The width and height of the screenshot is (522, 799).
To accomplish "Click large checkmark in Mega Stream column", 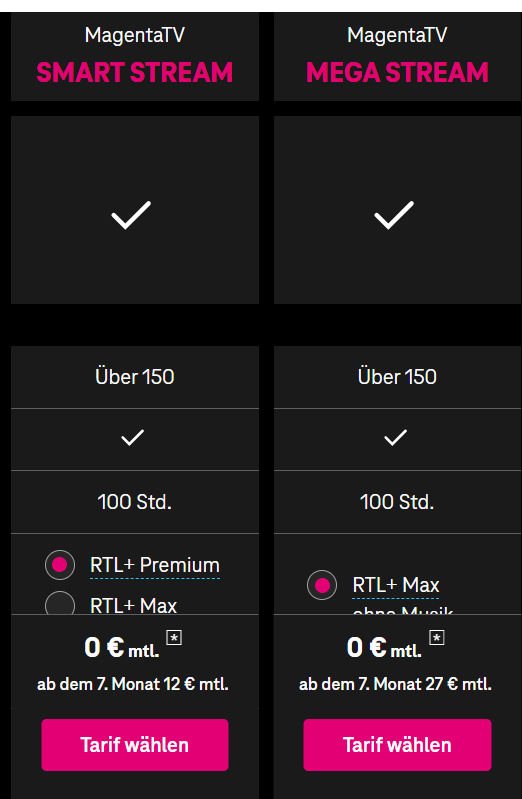I will (x=394, y=215).
